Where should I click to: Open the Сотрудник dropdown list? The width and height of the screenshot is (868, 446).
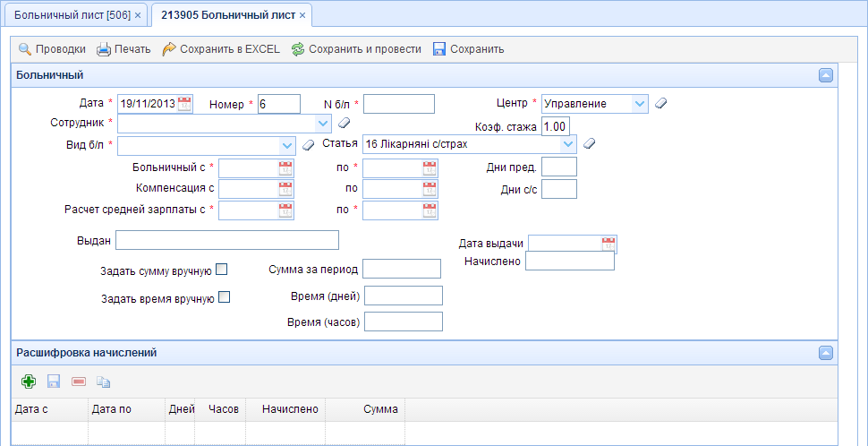coord(323,123)
